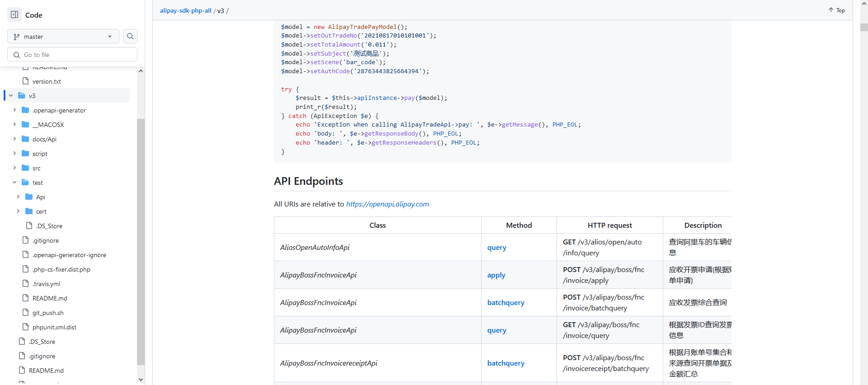The height and width of the screenshot is (385, 868).
Task: Open .openapi-generator-ignore file
Action: 69,255
